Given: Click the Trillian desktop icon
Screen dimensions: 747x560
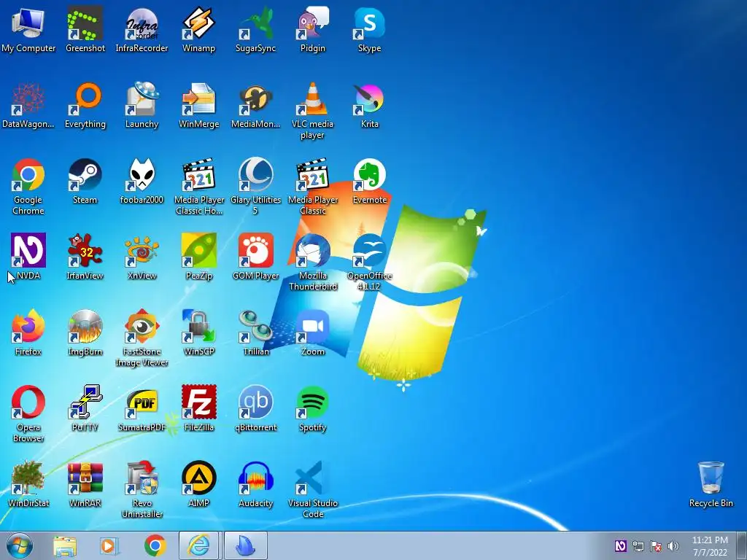Looking at the screenshot, I should pyautogui.click(x=256, y=327).
